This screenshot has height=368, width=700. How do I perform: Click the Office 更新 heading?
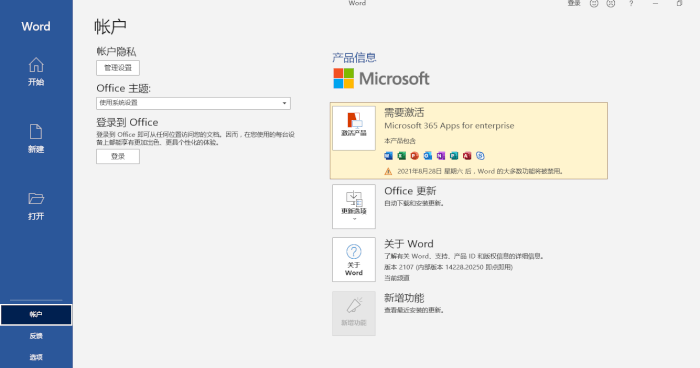(410, 191)
